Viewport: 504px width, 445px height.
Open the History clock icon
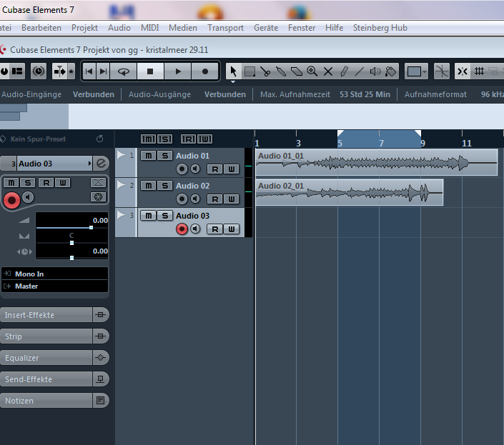[x=39, y=71]
